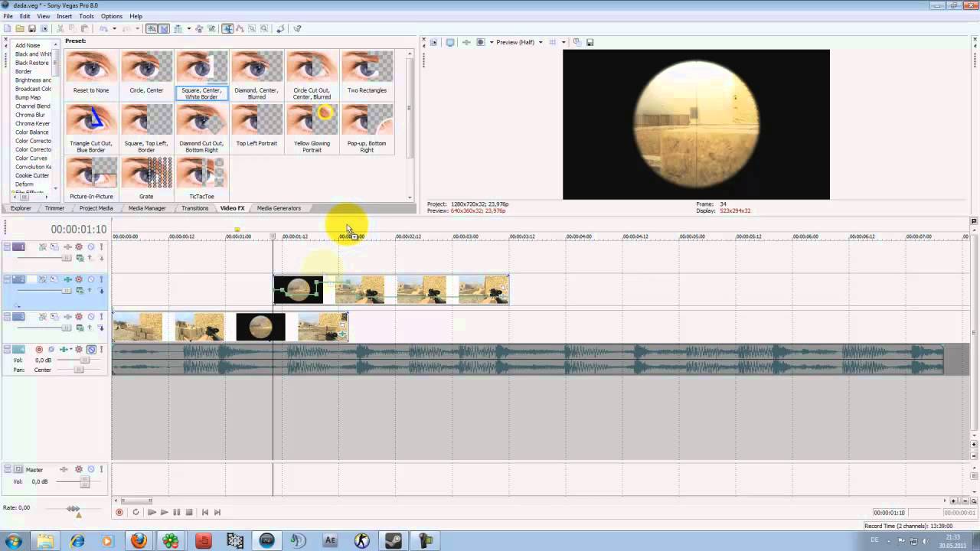This screenshot has height=551, width=980.
Task: Click the Go to End transport button
Action: point(217,512)
